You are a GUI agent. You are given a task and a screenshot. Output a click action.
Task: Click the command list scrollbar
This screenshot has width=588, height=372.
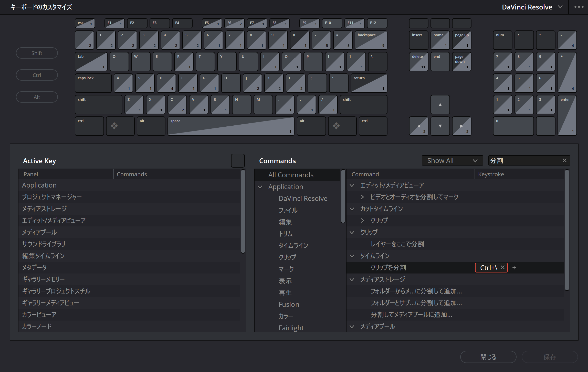[x=567, y=230]
